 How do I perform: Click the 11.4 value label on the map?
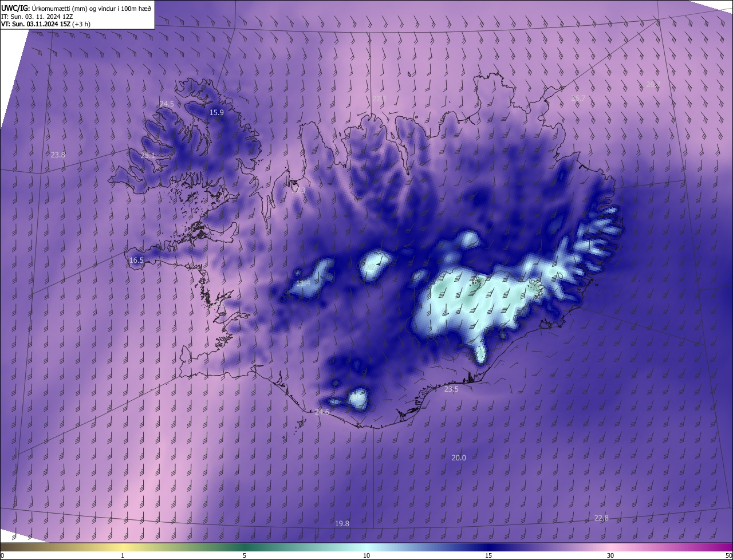tap(303, 283)
